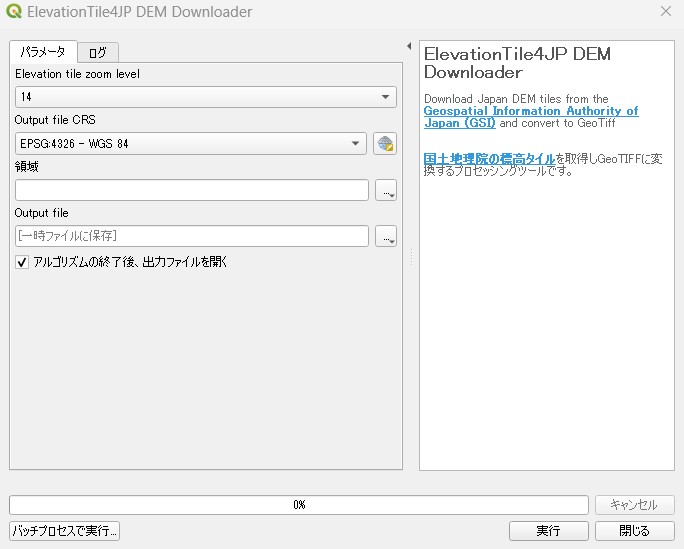Screen dimensions: 684x549
Task: Click the キャンセル button
Action: [x=635, y=505]
